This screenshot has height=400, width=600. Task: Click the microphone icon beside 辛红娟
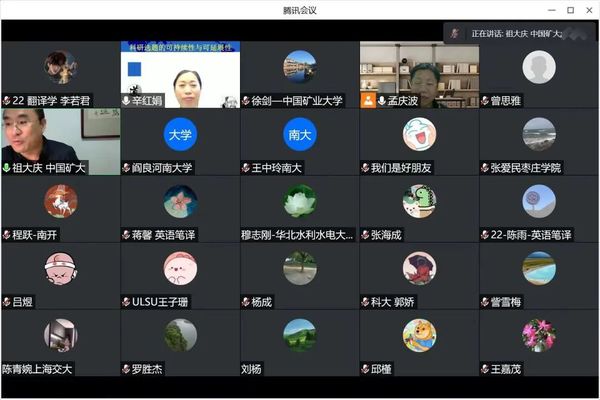coord(126,101)
